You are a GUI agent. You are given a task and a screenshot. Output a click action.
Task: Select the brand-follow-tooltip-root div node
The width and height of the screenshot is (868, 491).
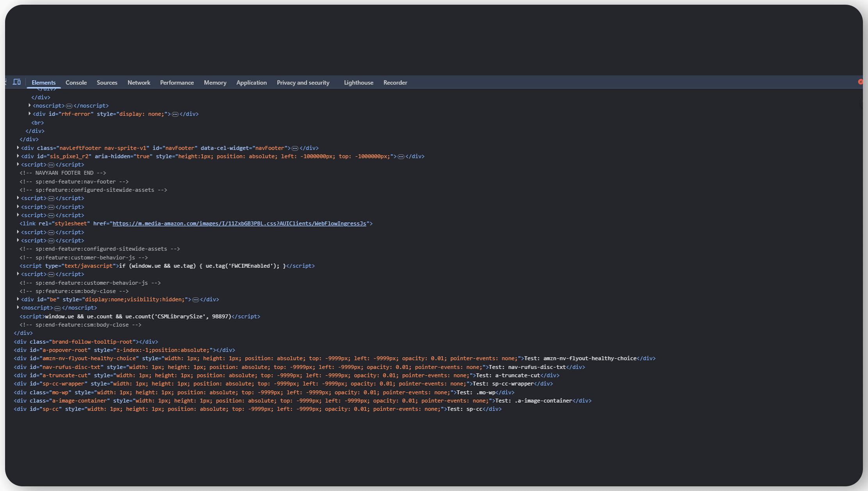pyautogui.click(x=86, y=341)
